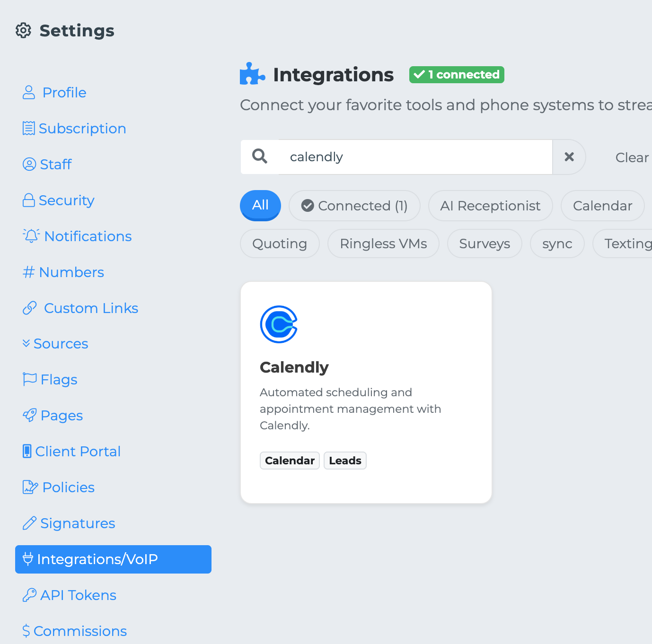Click the Security lock icon

[x=29, y=200]
